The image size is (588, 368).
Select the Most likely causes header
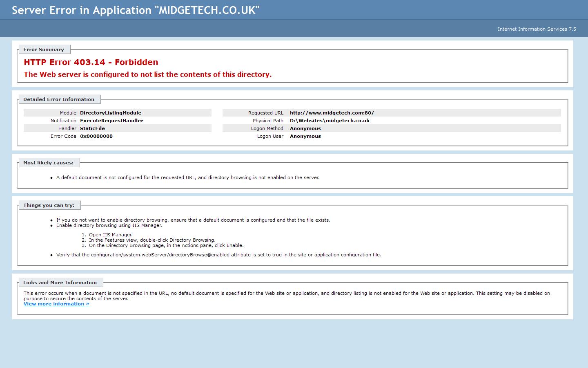(x=49, y=163)
